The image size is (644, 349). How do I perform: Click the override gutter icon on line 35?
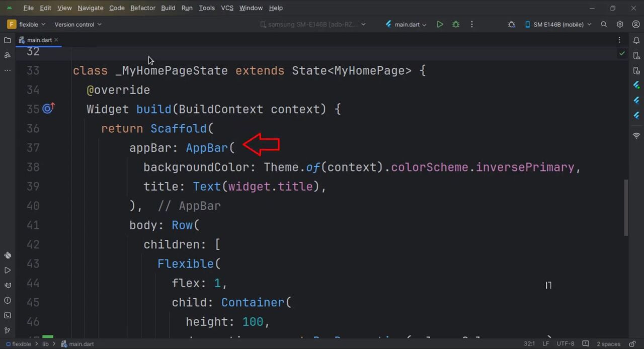pos(48,109)
